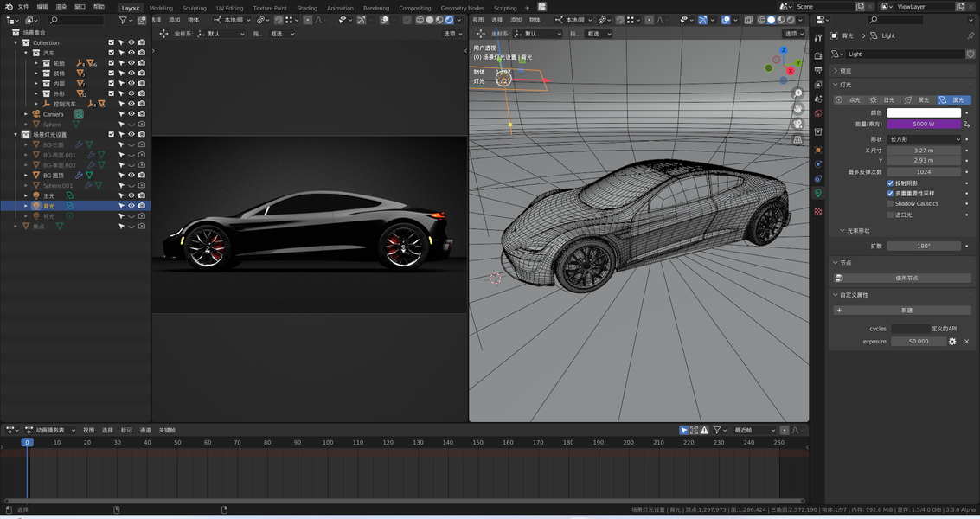Click the white 颜色 color swatch

click(924, 112)
